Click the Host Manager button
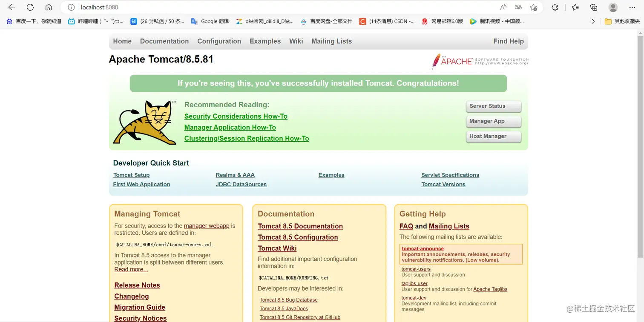 (x=494, y=136)
